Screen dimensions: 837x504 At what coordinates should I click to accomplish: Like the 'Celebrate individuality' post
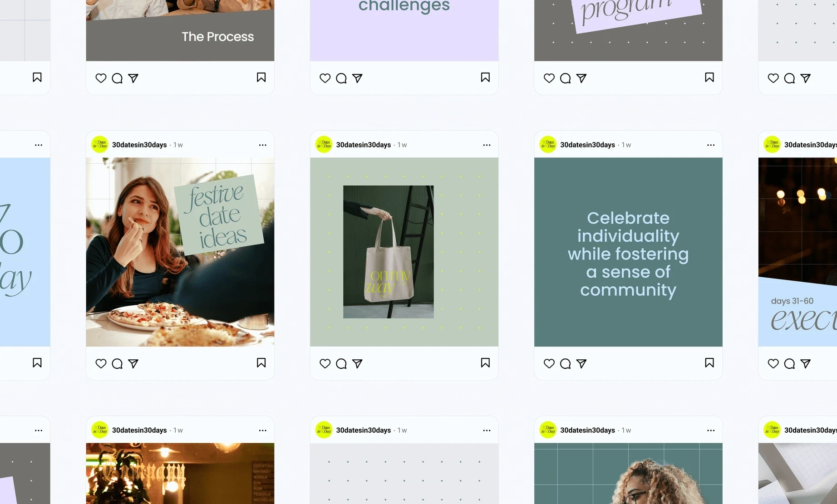549,363
